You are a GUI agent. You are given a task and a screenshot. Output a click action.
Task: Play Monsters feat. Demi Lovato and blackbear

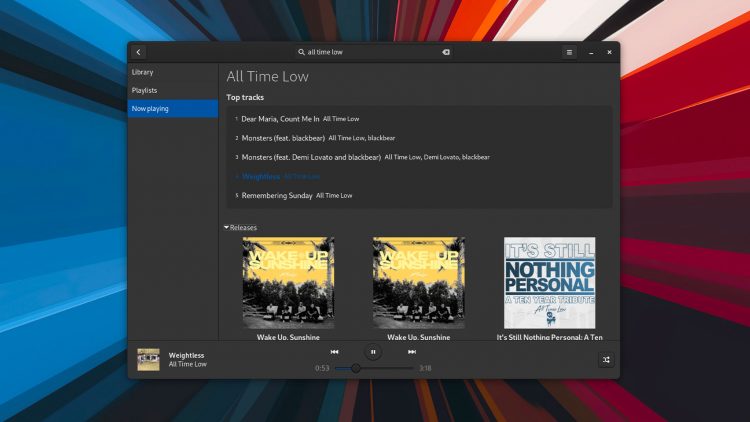point(419,157)
